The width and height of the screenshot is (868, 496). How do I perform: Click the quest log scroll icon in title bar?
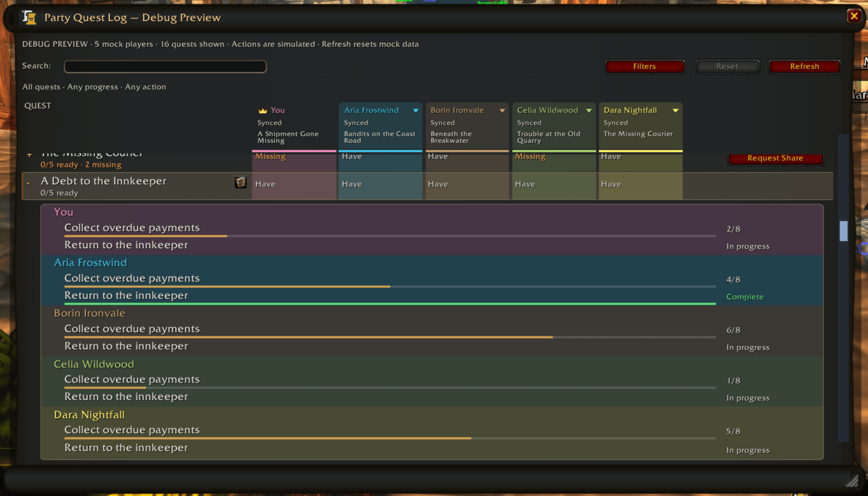click(x=29, y=17)
